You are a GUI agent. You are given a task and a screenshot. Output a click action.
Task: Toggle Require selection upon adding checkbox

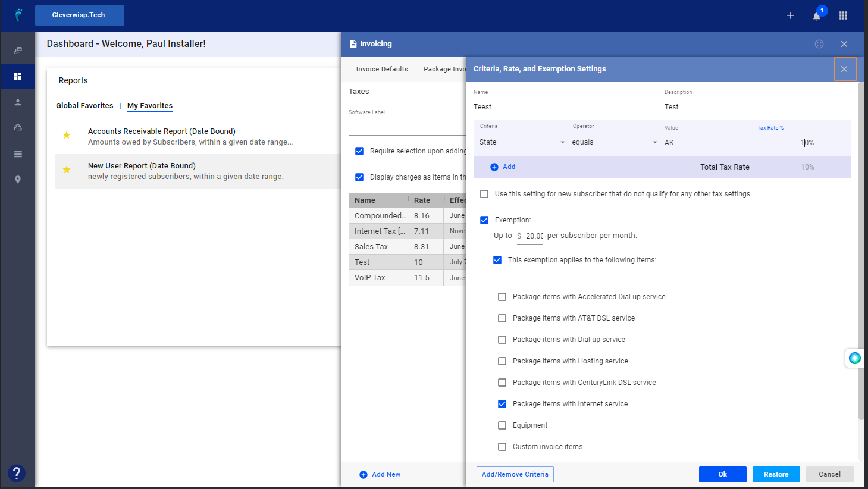pyautogui.click(x=359, y=151)
